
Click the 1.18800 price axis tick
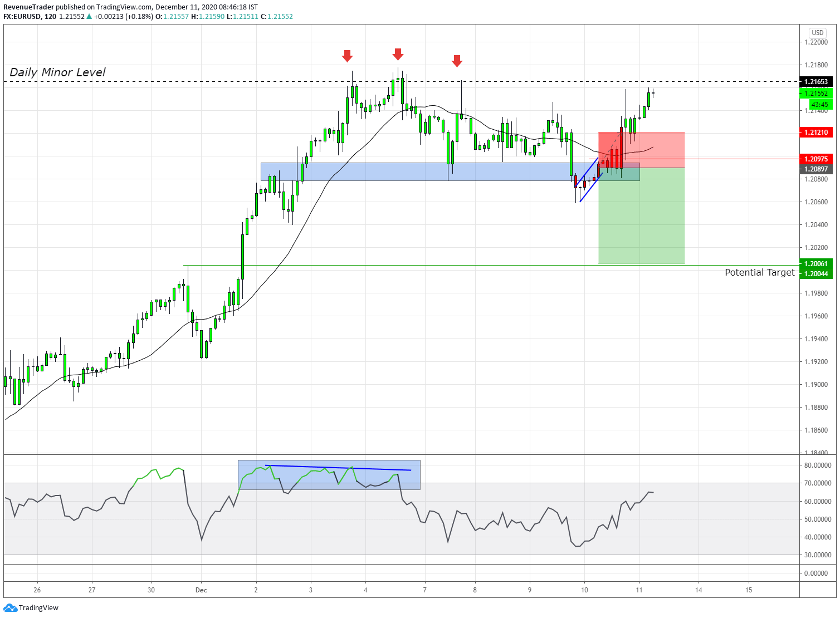(x=816, y=408)
